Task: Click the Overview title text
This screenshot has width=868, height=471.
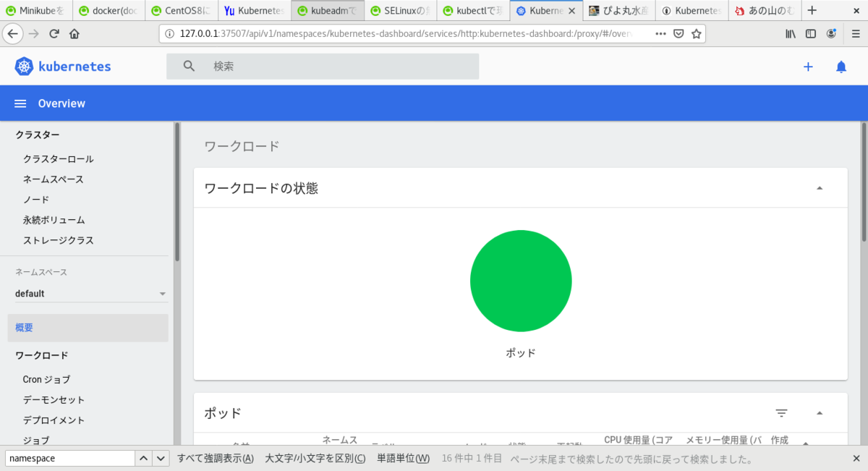Action: click(61, 103)
